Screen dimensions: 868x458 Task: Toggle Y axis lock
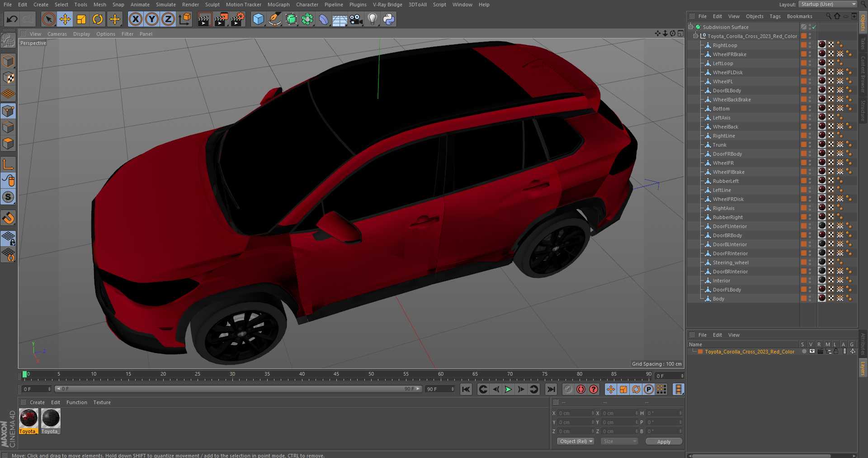(x=152, y=19)
